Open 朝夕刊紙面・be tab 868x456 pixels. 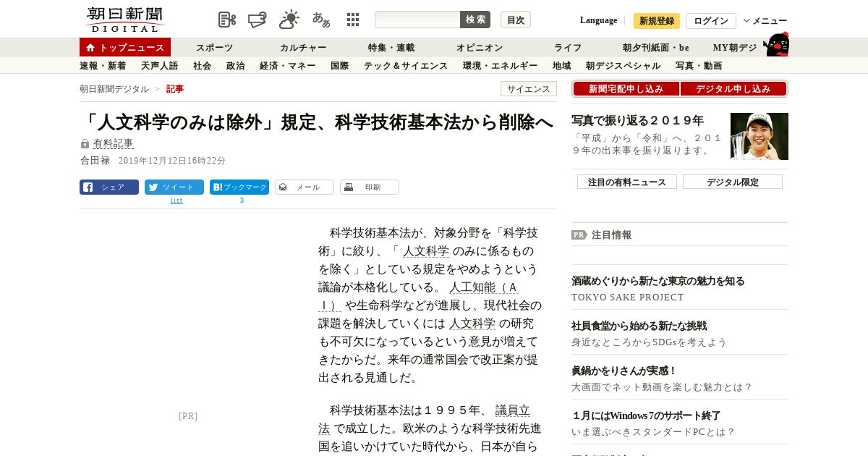656,48
